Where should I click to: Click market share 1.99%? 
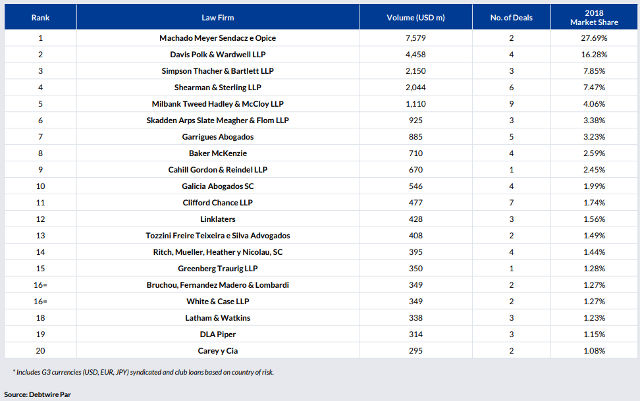594,186
